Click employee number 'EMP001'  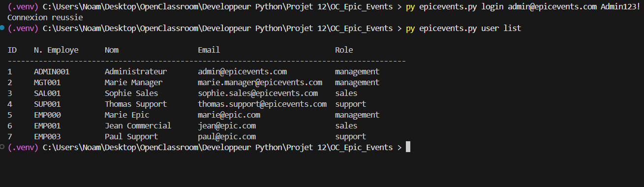[47, 126]
